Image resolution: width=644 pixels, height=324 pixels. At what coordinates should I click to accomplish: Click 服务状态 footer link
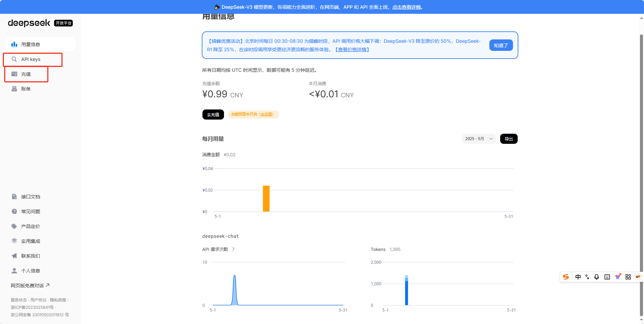click(19, 300)
